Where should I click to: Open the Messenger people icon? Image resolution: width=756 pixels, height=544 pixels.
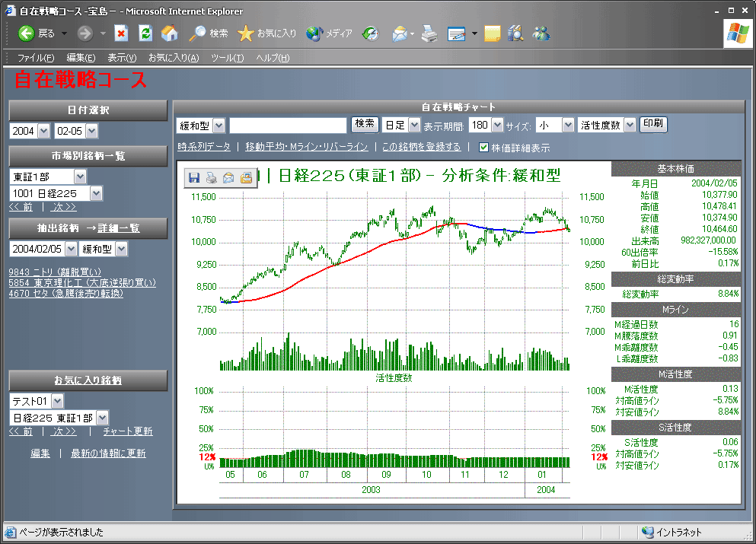pos(541,33)
